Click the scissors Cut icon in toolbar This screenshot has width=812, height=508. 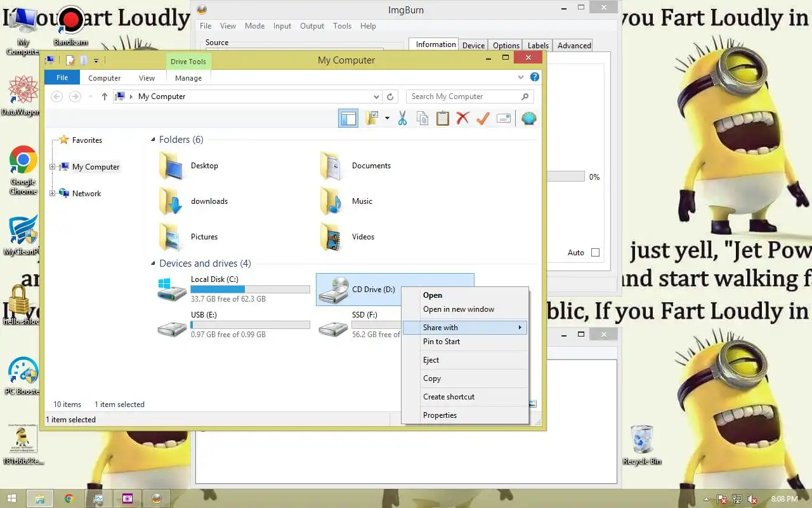coord(402,118)
